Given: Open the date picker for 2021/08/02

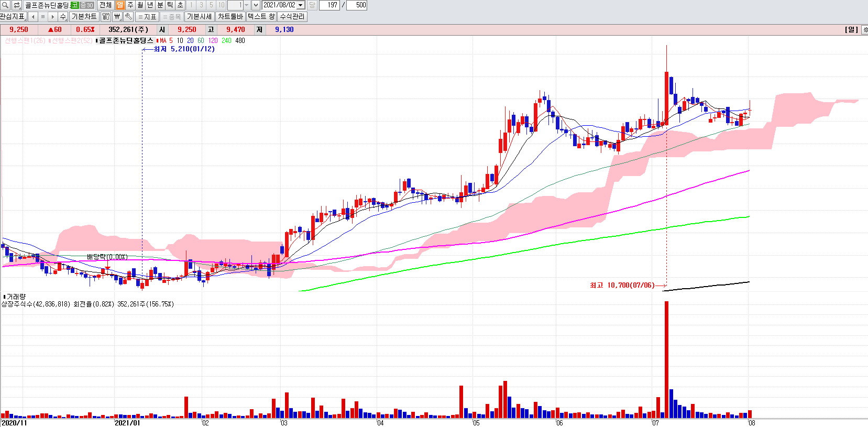Looking at the screenshot, I should point(301,5).
